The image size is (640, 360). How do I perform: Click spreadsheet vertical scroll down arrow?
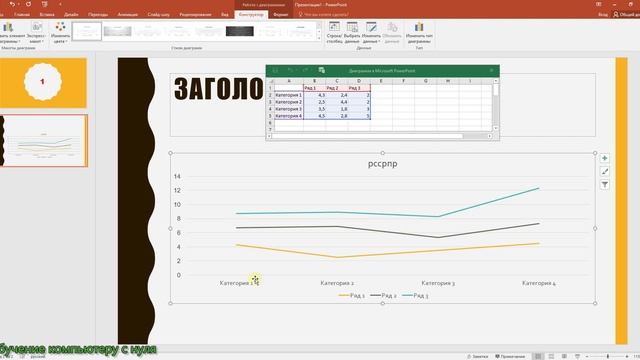click(x=496, y=128)
